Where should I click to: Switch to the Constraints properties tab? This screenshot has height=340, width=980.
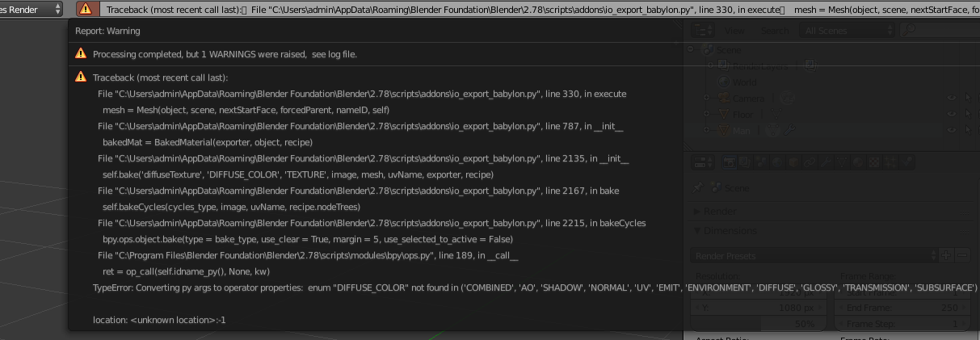click(811, 163)
